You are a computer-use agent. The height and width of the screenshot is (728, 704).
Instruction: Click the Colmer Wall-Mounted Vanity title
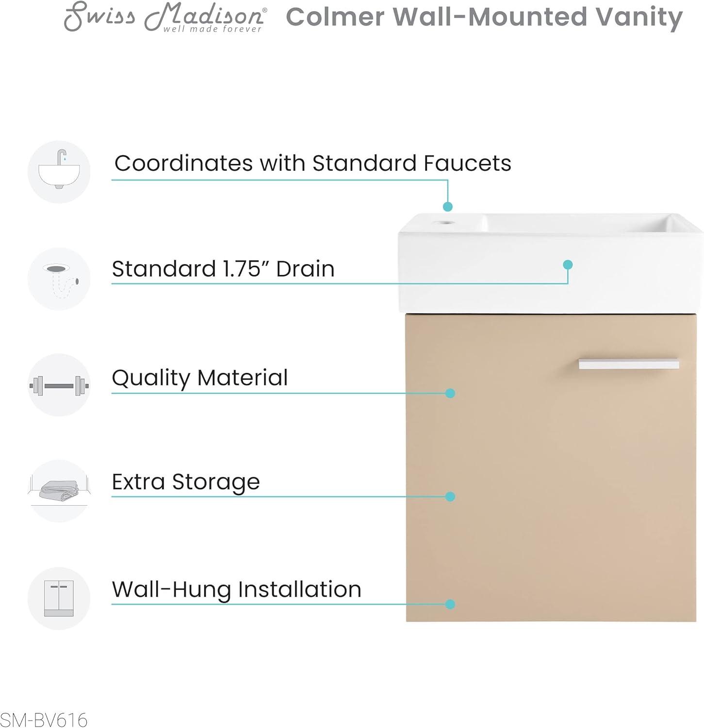click(x=484, y=17)
